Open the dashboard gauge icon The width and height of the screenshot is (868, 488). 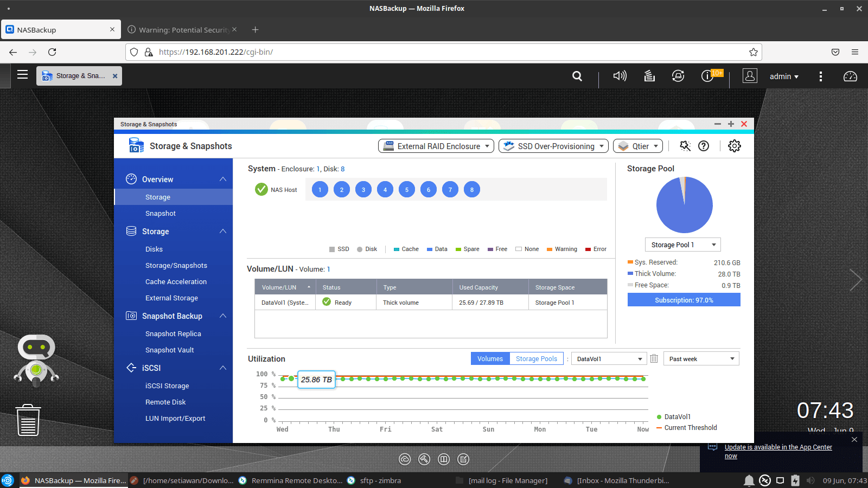[x=850, y=76]
